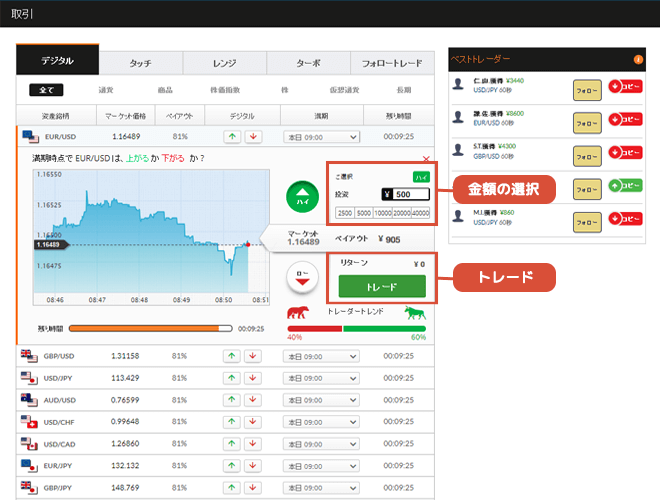
Task: Open the GBP/USD expiry dropdown
Action: coord(321,356)
